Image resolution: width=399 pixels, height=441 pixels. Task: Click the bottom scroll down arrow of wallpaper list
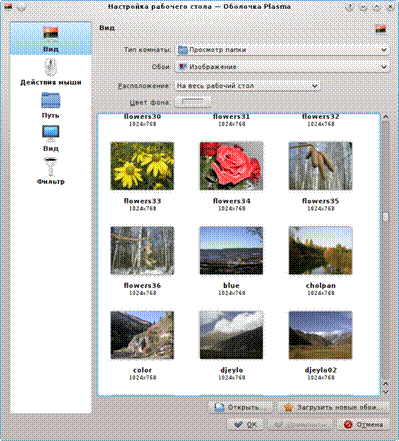(386, 392)
